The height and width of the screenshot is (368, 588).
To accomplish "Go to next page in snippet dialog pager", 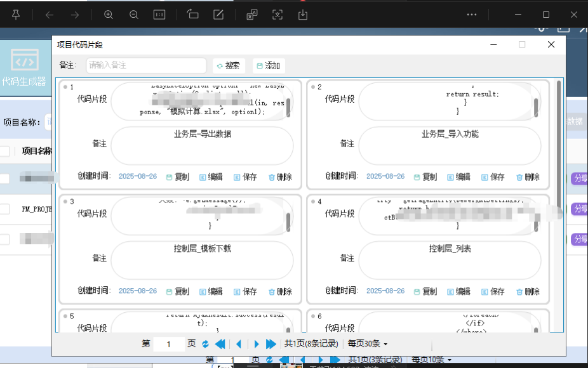I will coord(257,344).
